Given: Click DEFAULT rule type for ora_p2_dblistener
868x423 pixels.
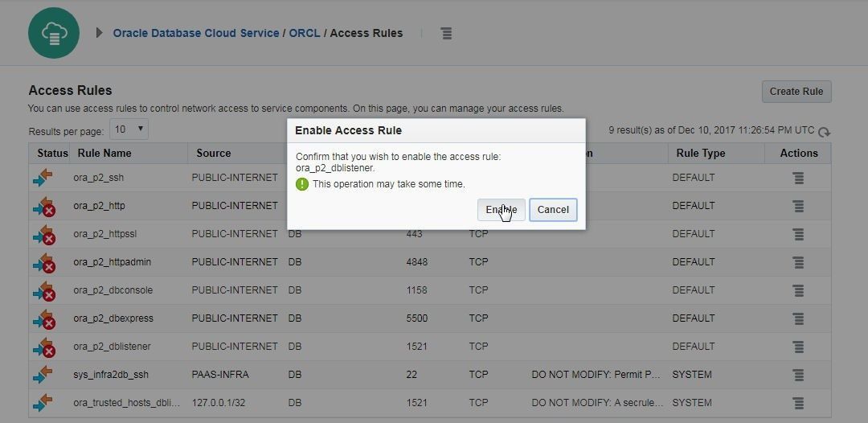Looking at the screenshot, I should [x=694, y=347].
